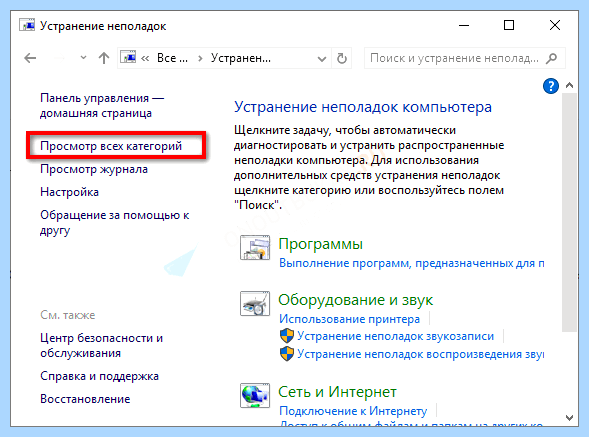Screen dimensions: 589x437
Task: Open 'Настройка' link in the sidebar
Action: 69,192
